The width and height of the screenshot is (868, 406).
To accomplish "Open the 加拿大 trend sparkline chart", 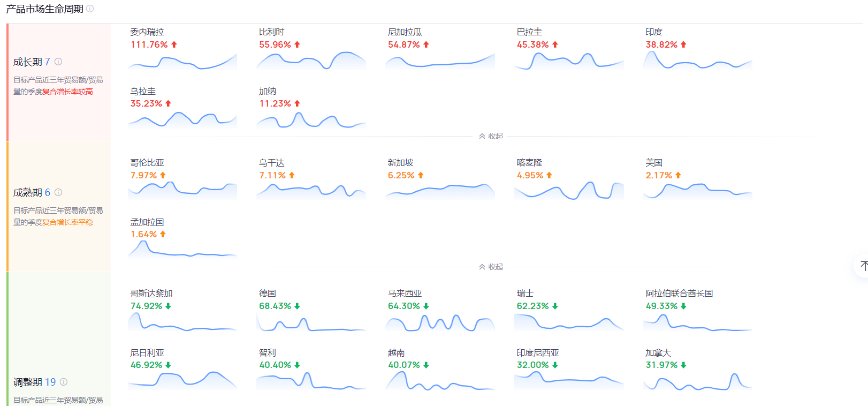I will click(698, 381).
